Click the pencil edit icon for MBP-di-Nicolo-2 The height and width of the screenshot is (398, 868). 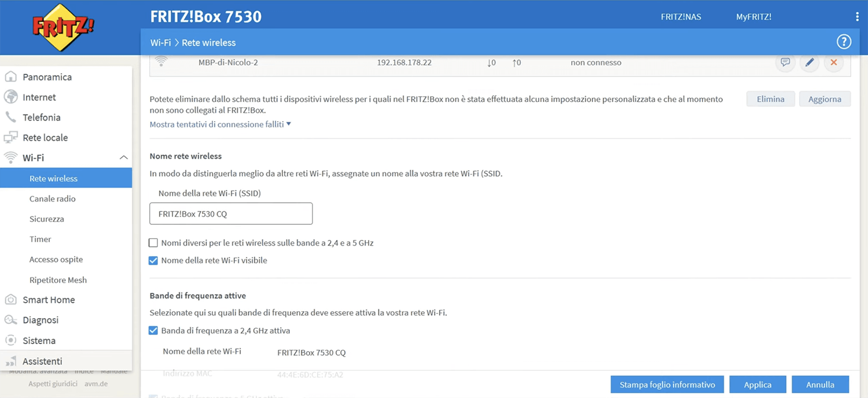click(x=809, y=62)
